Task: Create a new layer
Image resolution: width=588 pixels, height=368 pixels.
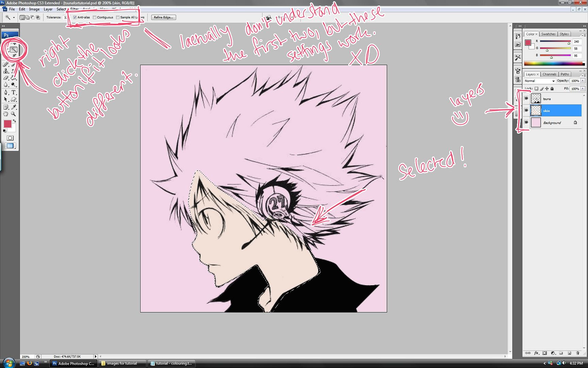Action: [x=569, y=353]
